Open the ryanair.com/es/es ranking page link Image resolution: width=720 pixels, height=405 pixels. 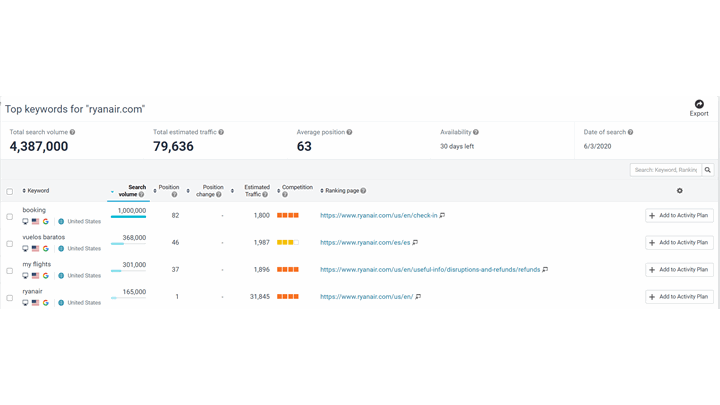pyautogui.click(x=364, y=242)
